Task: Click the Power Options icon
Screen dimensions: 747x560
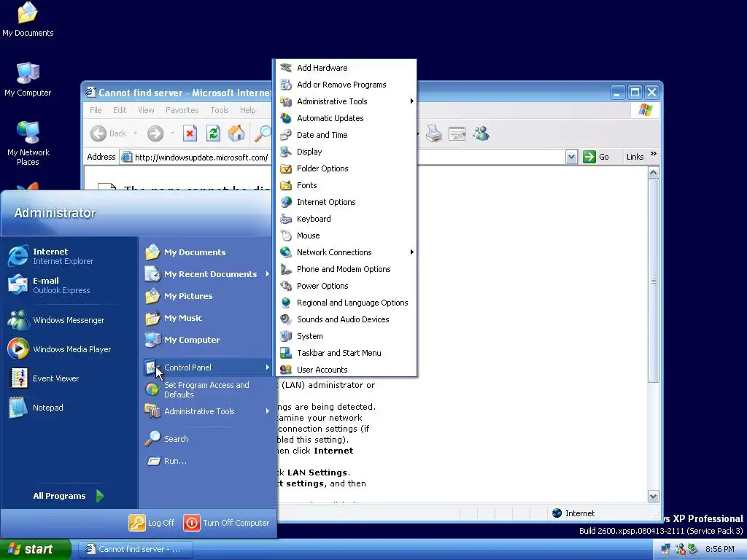Action: [x=286, y=286]
